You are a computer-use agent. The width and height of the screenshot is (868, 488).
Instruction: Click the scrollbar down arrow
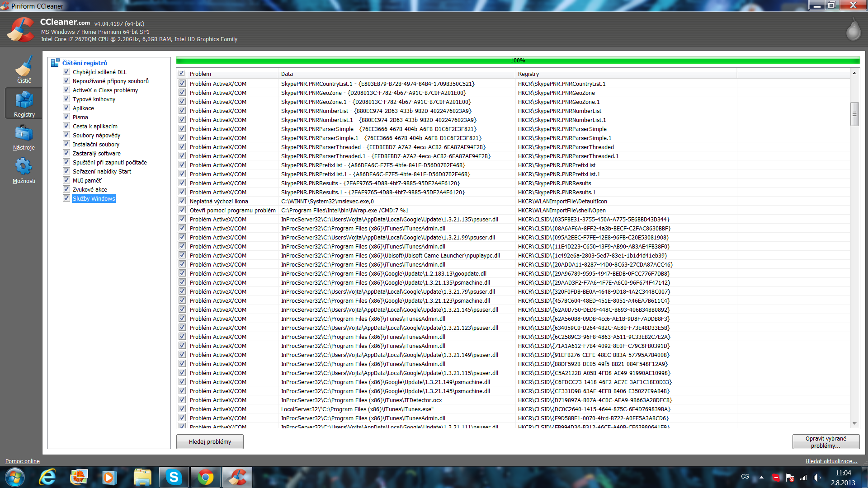click(x=854, y=424)
